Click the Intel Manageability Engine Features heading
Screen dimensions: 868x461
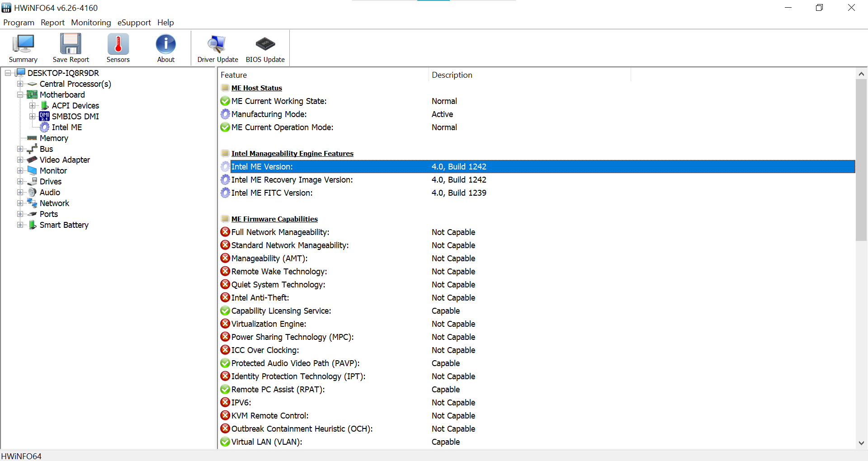pyautogui.click(x=292, y=154)
